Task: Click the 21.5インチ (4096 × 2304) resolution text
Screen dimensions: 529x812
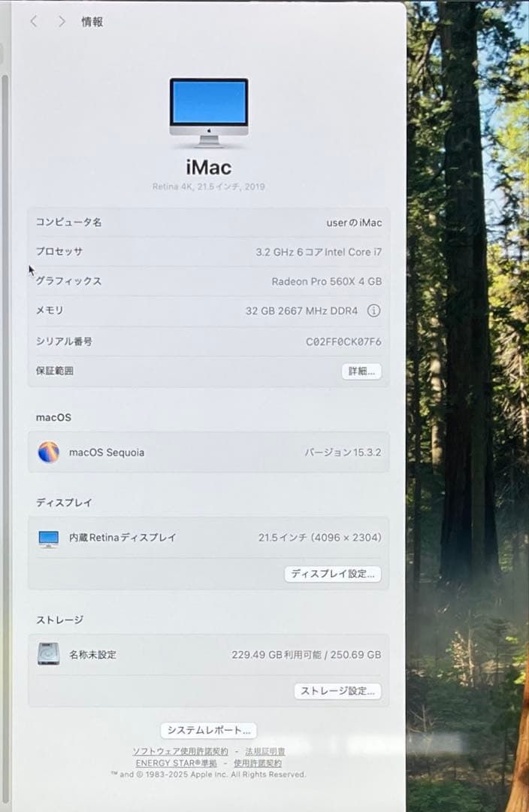Action: point(320,538)
